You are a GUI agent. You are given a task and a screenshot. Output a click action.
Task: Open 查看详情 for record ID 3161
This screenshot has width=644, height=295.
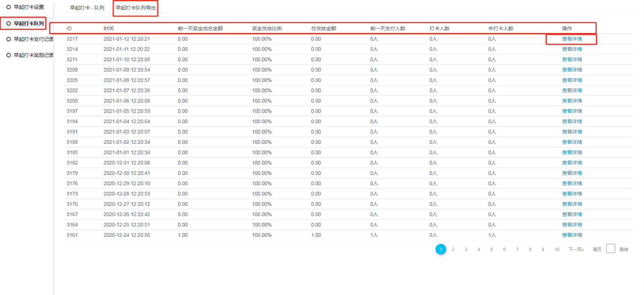(571, 235)
